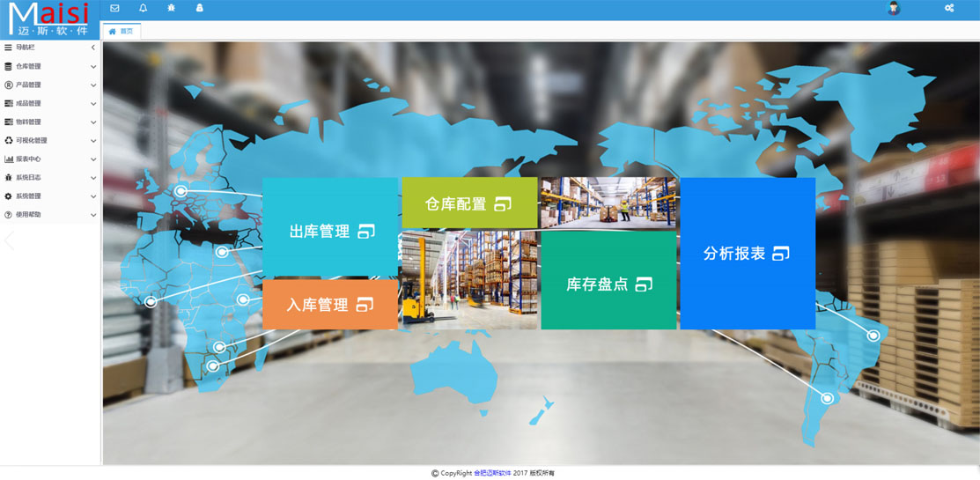The image size is (980, 480).
Task: Click the 报表中心 chart icon in sidebar
Action: click(9, 159)
